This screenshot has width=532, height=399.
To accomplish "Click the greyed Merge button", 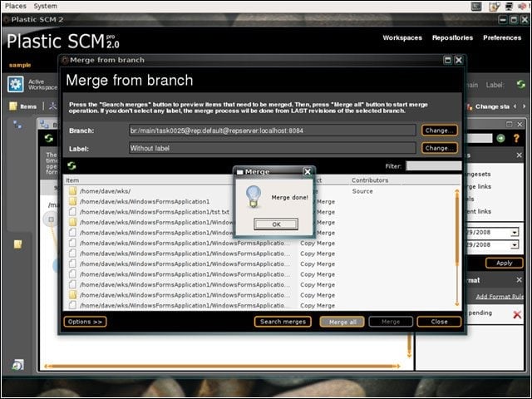I will pos(391,322).
